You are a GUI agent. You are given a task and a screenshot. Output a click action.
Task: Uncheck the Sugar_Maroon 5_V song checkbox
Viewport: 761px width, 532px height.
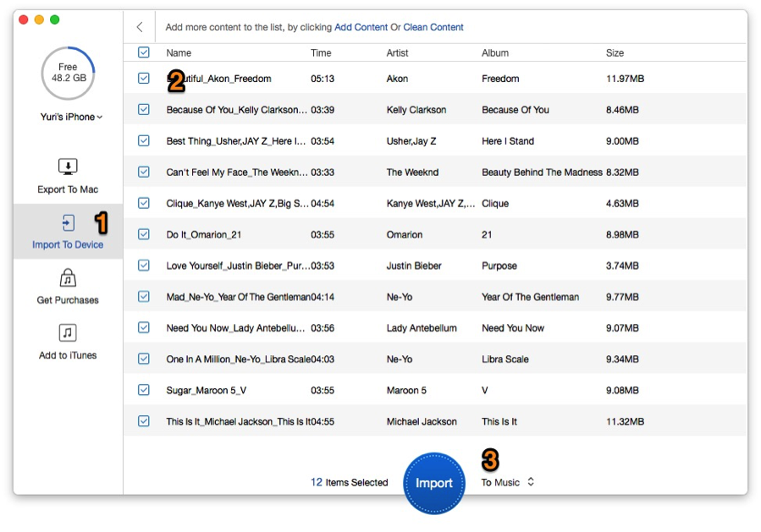click(x=144, y=390)
